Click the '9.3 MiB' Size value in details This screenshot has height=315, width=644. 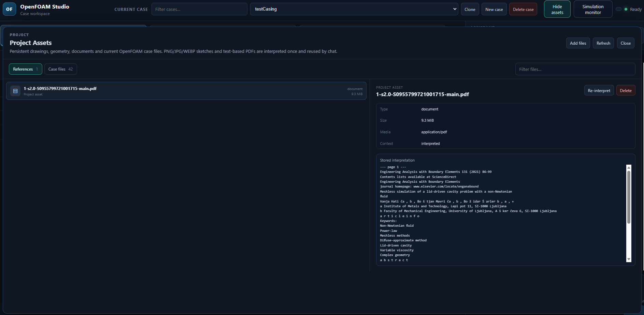coord(427,120)
